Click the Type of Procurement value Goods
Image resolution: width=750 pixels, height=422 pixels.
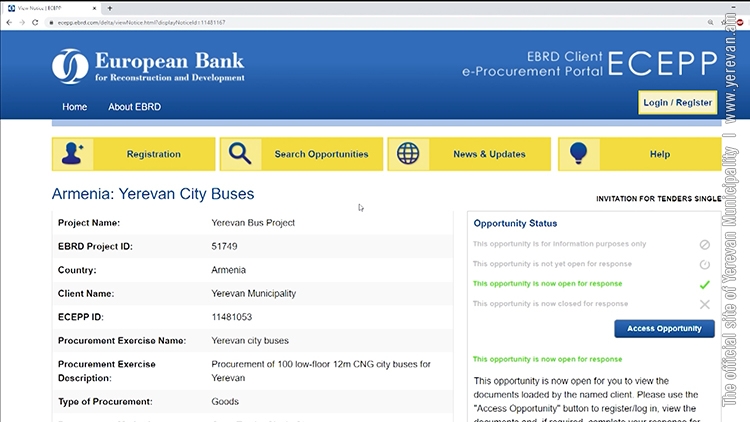click(225, 401)
